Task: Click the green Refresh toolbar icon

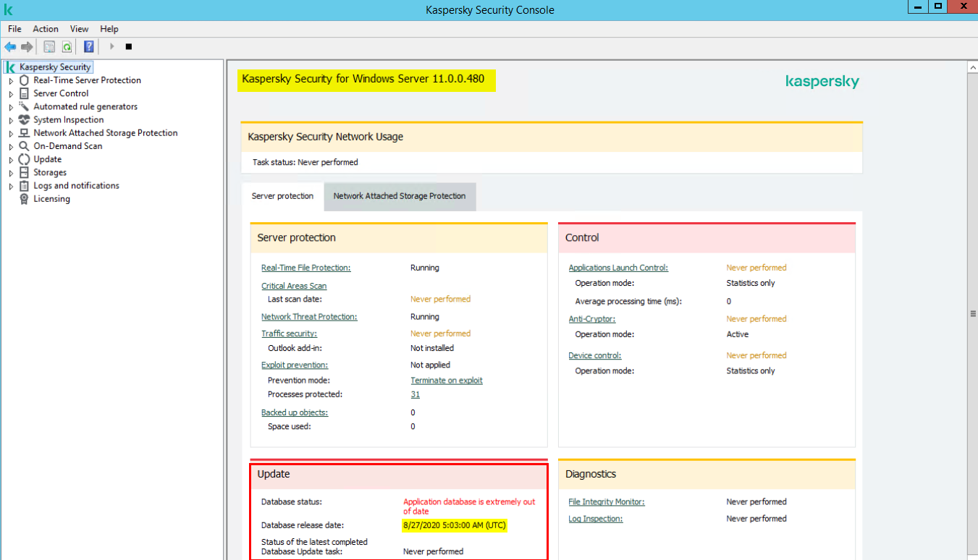Action: tap(67, 47)
